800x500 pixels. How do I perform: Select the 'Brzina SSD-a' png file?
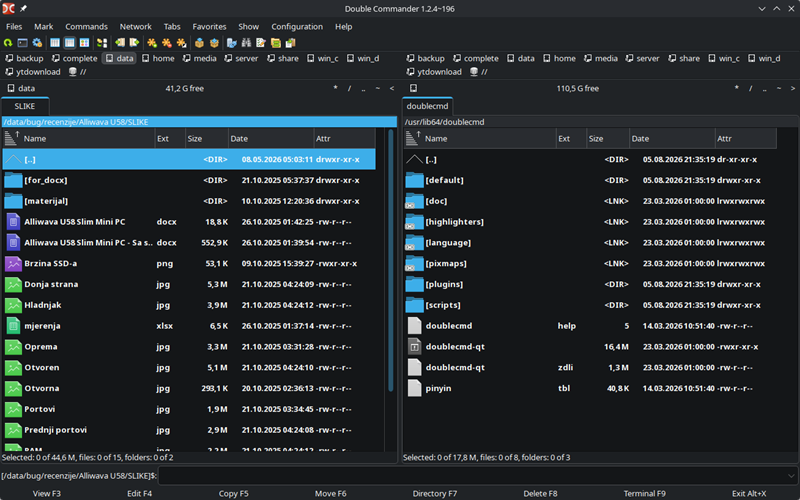(189, 263)
